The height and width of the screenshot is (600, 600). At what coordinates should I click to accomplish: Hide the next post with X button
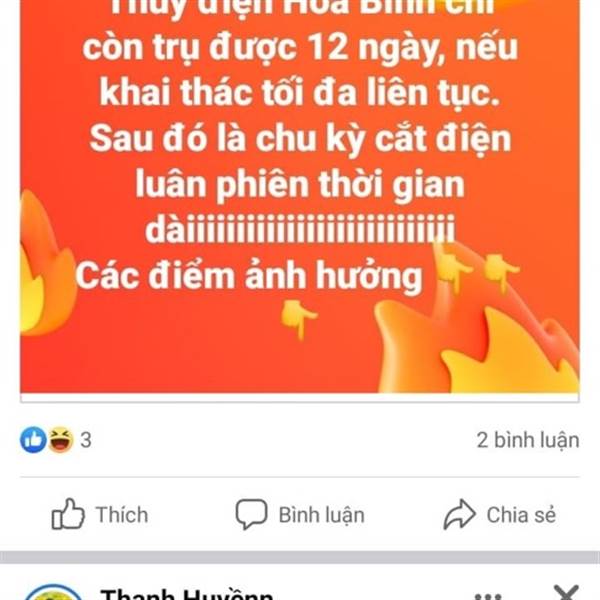pyautogui.click(x=566, y=592)
